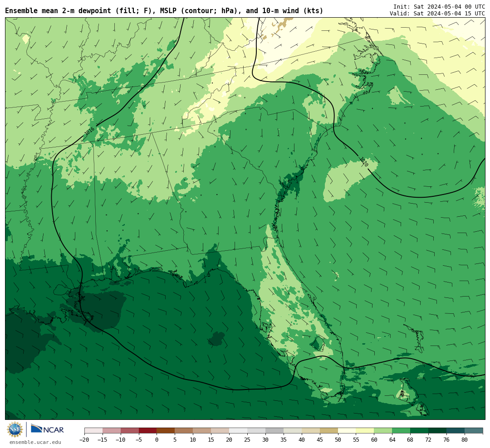Click the darkest green swatch between 72 and 76
The width and height of the screenshot is (490, 448).
click(x=438, y=431)
